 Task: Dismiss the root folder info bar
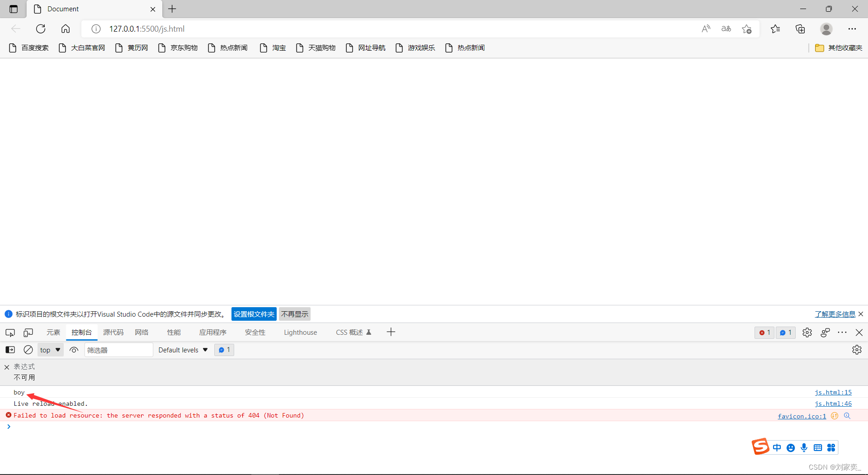[x=861, y=314]
